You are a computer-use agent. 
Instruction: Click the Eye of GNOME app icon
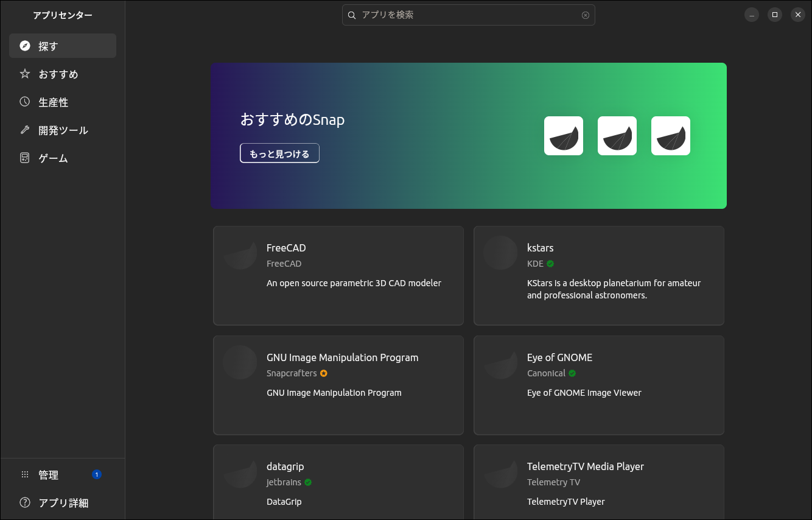pos(500,362)
